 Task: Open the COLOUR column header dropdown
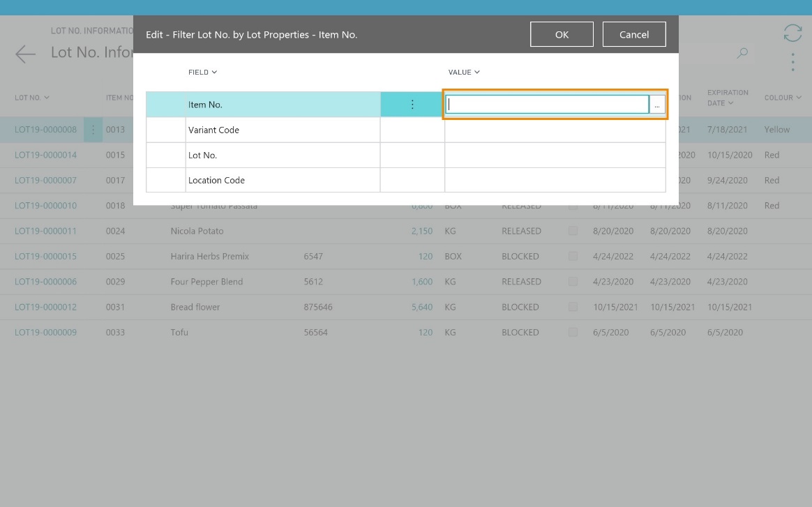click(783, 98)
